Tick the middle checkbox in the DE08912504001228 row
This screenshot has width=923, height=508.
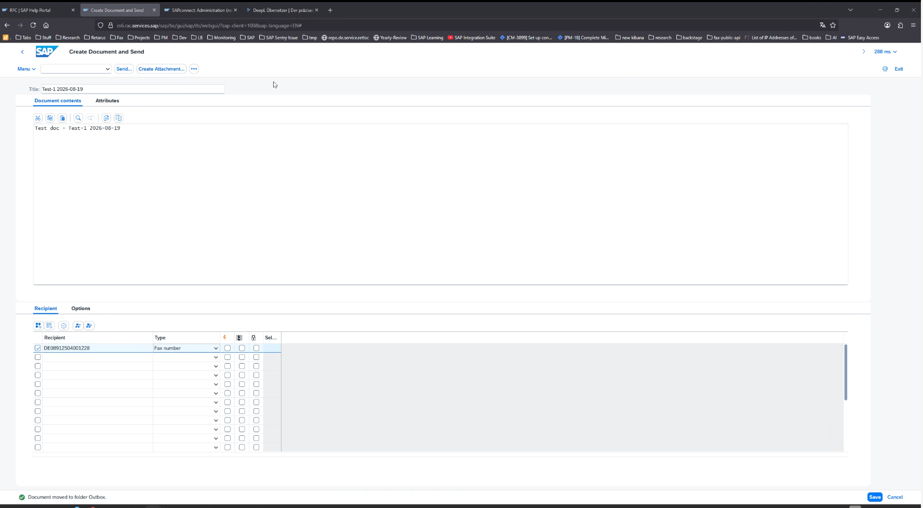[241, 348]
